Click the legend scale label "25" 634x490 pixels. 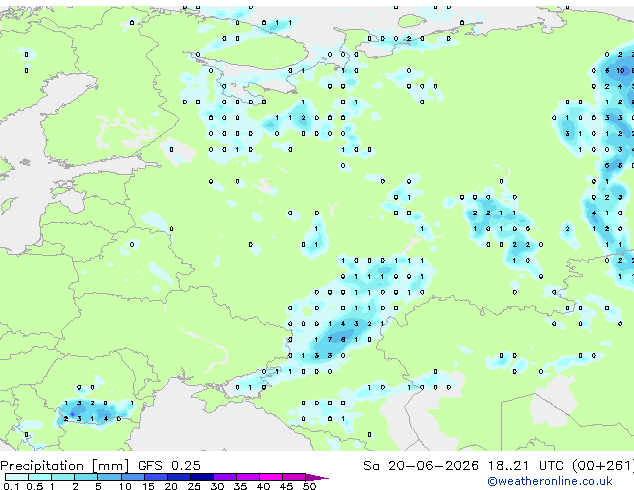(x=194, y=486)
